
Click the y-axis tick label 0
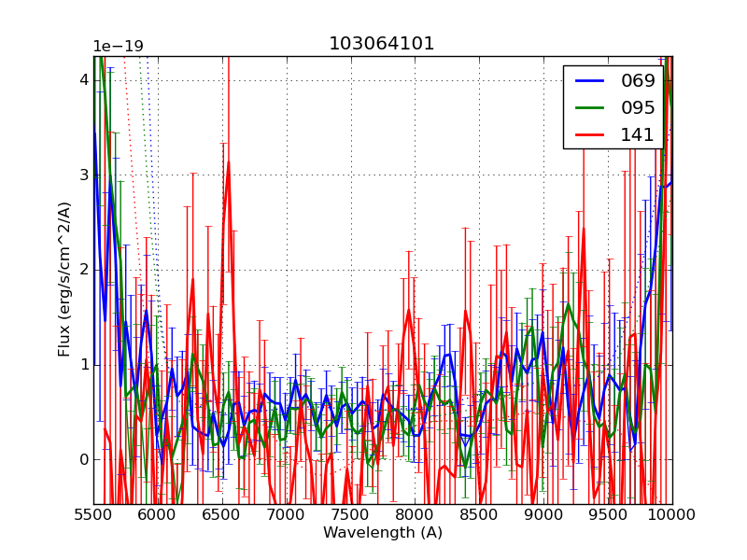84,459
